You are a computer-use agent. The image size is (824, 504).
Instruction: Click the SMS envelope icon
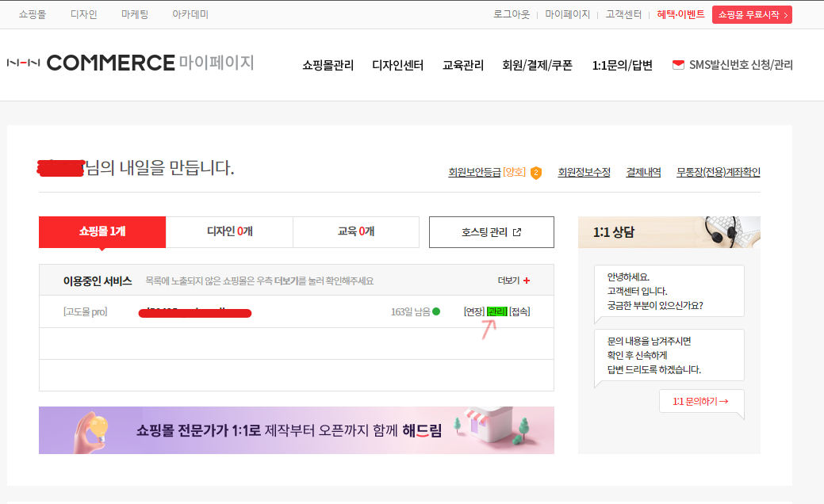click(678, 64)
